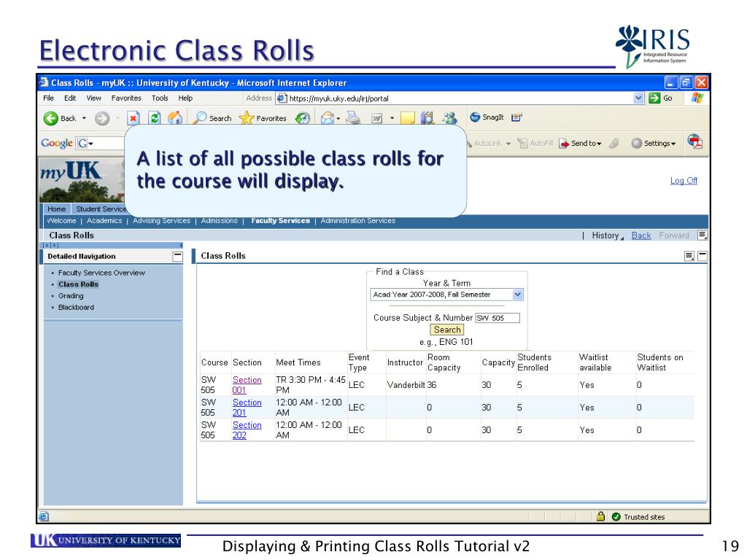Launch the SnagIt capture button
Screen dimensions: 747x560
click(487, 117)
